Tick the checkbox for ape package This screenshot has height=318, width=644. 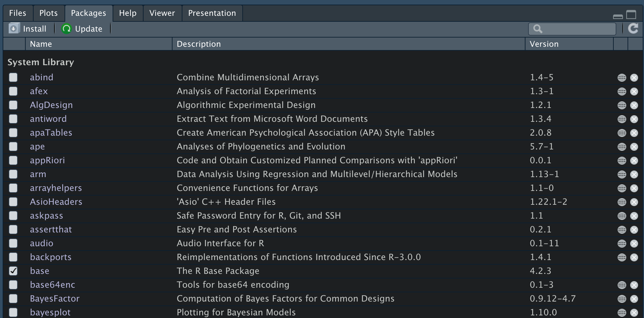(x=13, y=146)
